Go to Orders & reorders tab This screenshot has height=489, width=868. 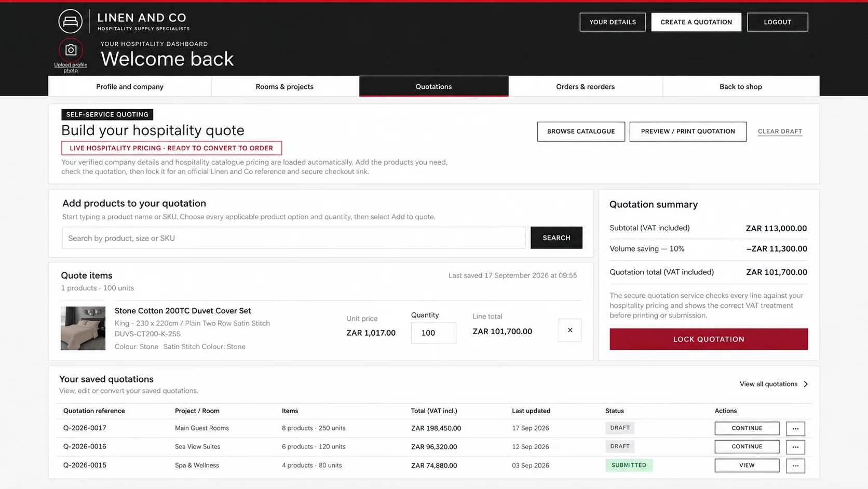[585, 86]
